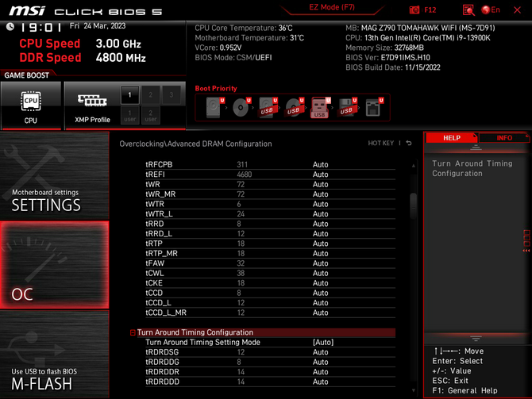This screenshot has height=399, width=532.
Task: Collapse the help panel top handle
Action: coord(476,148)
